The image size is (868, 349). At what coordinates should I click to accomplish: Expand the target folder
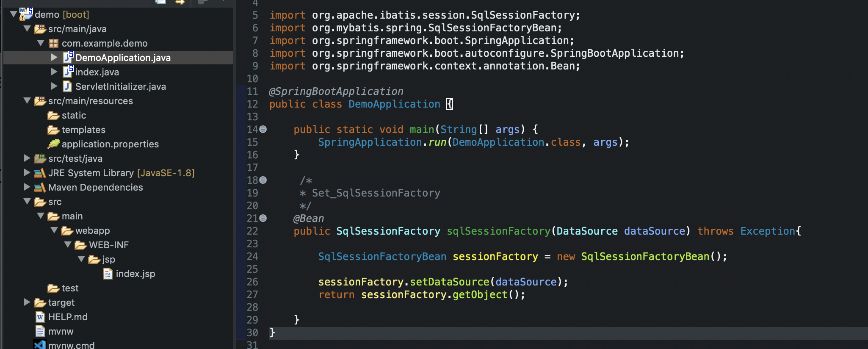point(27,302)
